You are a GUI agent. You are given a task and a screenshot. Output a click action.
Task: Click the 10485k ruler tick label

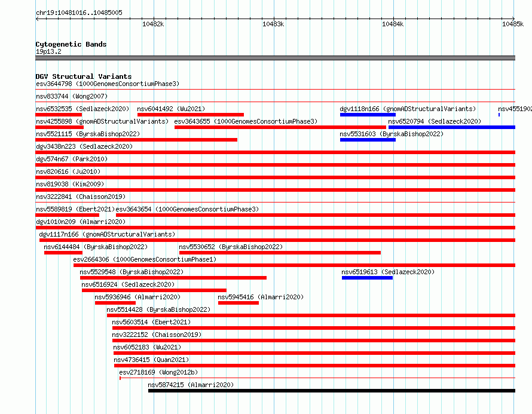513,24
